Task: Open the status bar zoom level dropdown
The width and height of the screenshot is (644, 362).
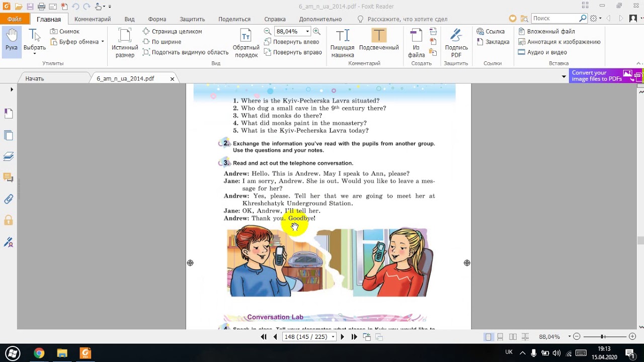Action: [x=570, y=337]
